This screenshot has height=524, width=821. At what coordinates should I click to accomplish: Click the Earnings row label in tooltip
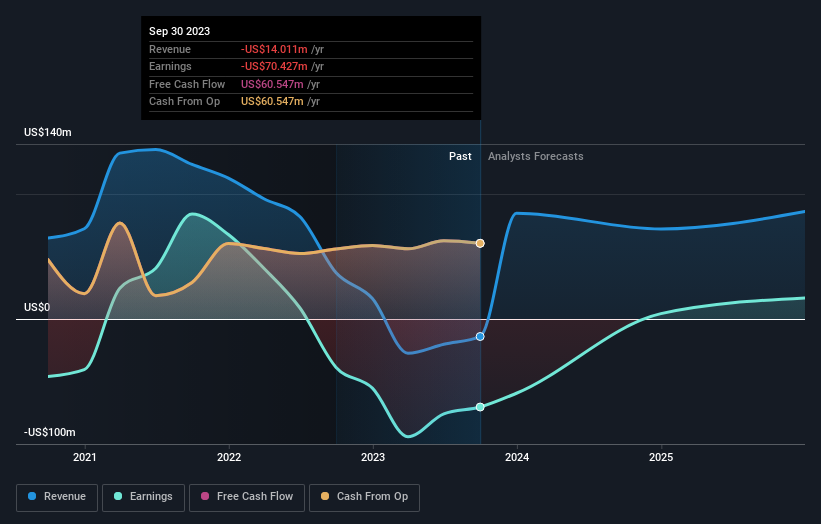[x=170, y=66]
